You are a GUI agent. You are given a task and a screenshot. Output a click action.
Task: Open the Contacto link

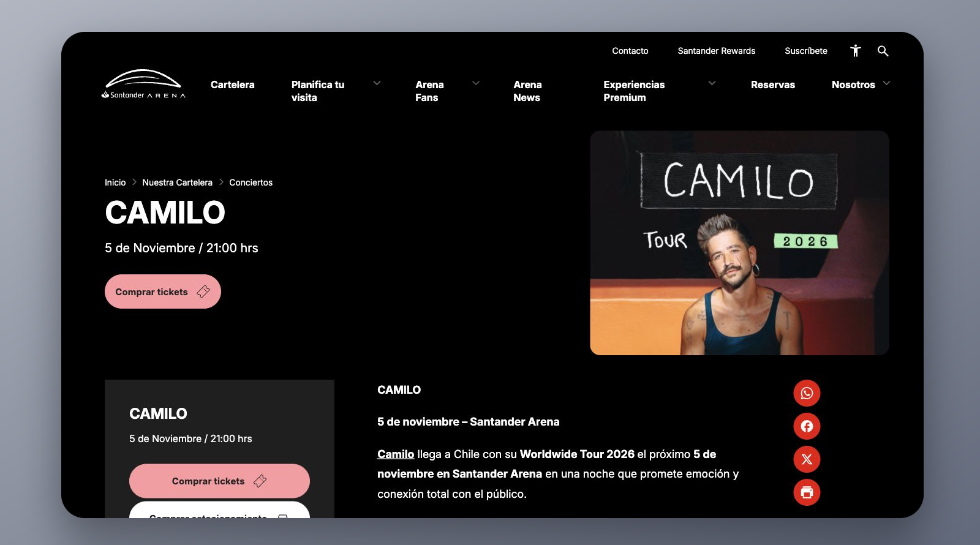[x=630, y=51]
